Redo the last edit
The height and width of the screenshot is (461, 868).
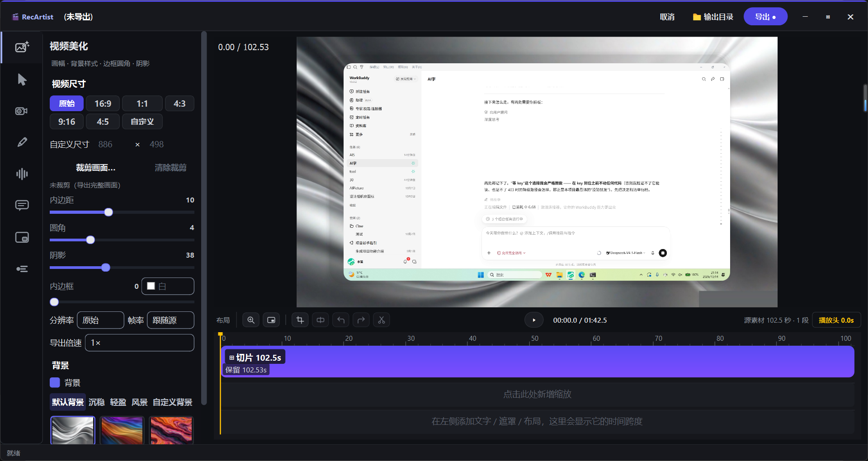click(361, 320)
